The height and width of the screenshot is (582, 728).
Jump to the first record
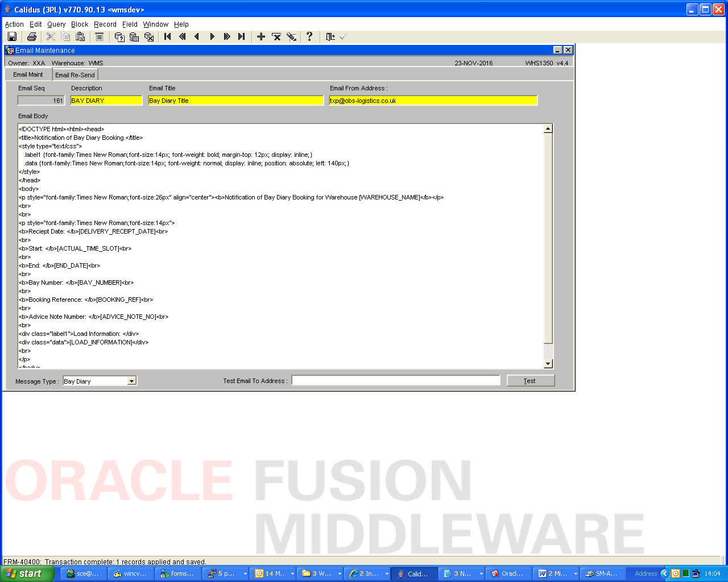[x=168, y=36]
